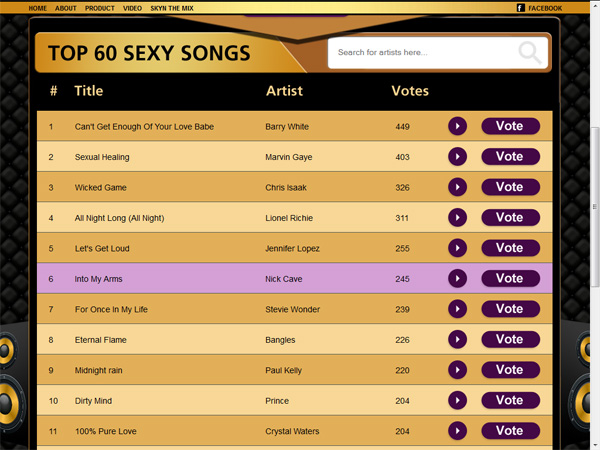Vote for 100% Pure Love
Screen dimensions: 600x450
[x=510, y=430]
